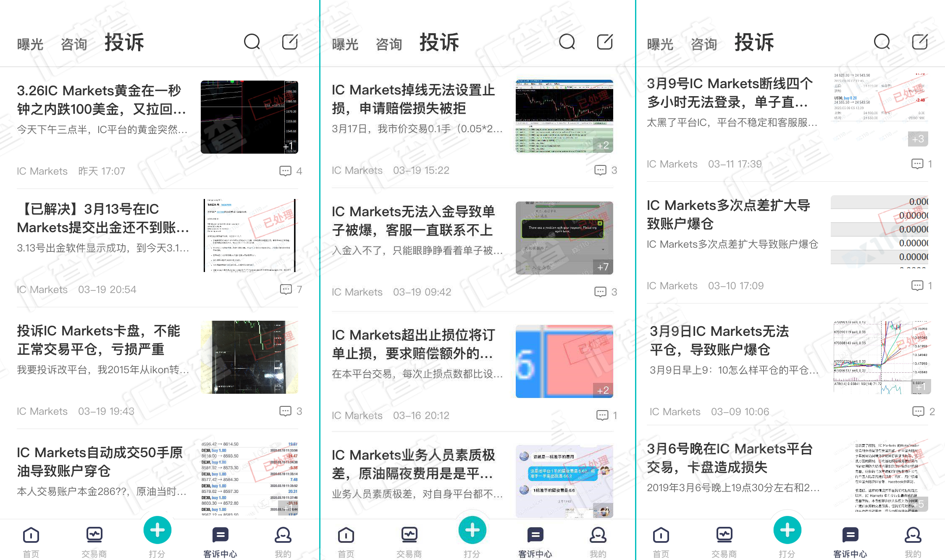Open 我的 profile on the right screen
945x560 pixels.
pos(913,542)
